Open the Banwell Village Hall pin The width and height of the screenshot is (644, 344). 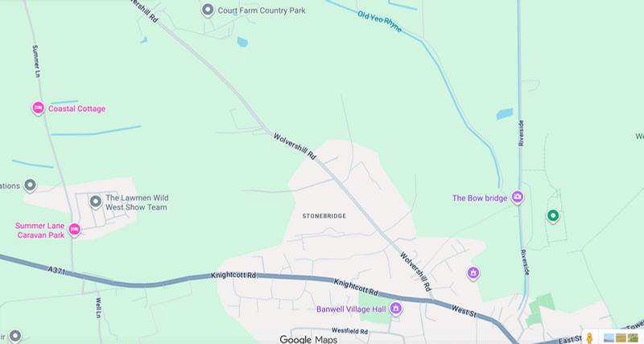[x=396, y=308]
